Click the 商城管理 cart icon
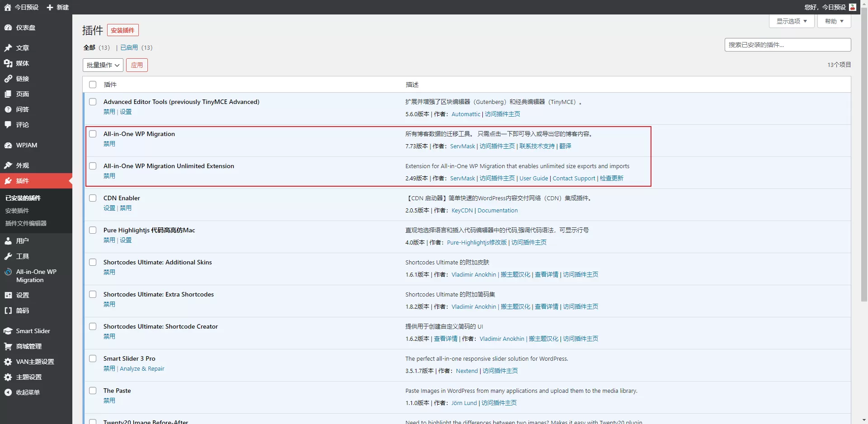 (8, 346)
